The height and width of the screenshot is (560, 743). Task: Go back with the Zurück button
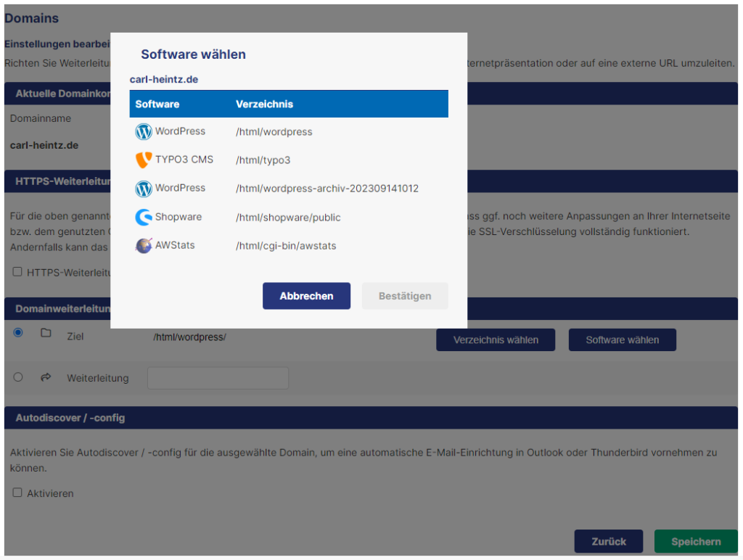coord(609,541)
